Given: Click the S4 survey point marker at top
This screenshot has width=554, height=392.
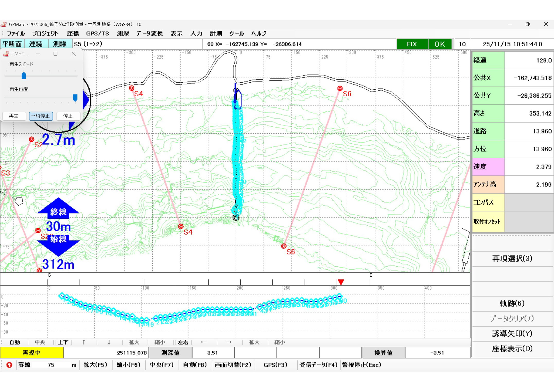Looking at the screenshot, I should pos(132,88).
